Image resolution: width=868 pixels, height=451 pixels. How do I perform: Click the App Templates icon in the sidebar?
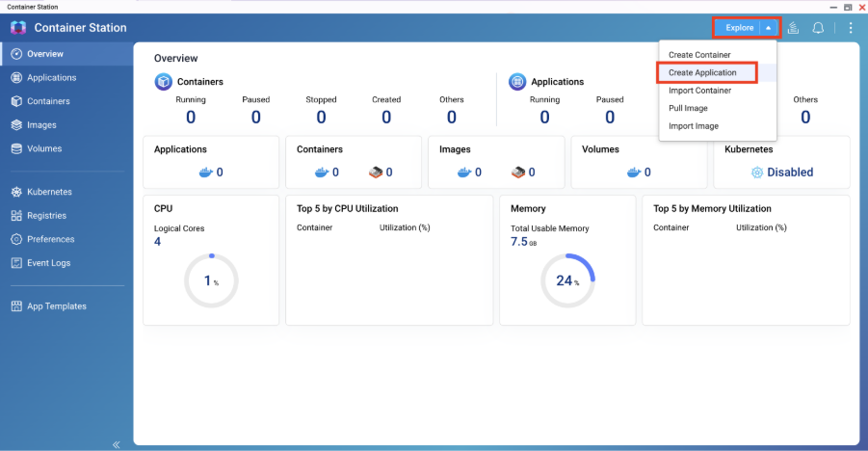pyautogui.click(x=16, y=306)
